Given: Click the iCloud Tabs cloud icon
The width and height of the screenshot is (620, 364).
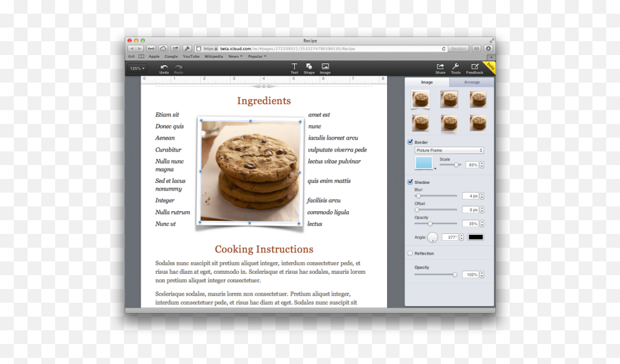Looking at the screenshot, I should point(163,49).
